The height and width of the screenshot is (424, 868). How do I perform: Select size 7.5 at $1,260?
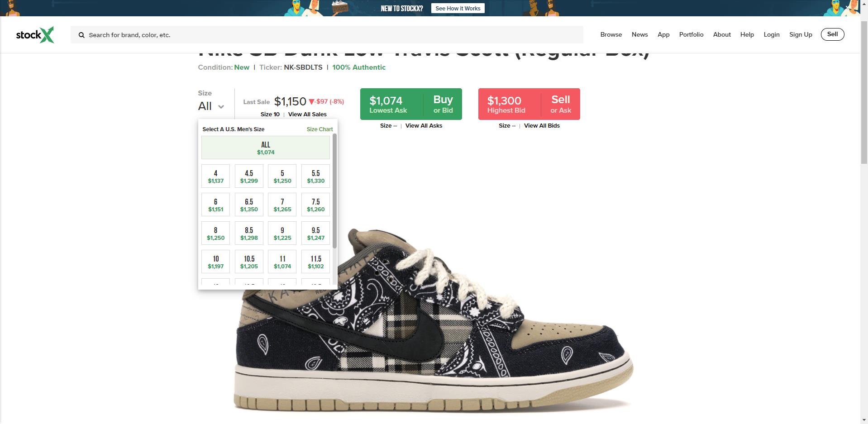[x=315, y=205]
